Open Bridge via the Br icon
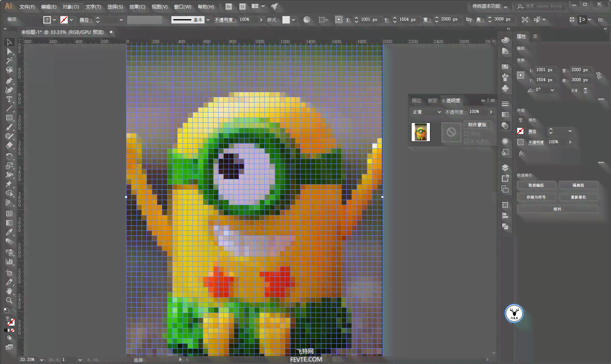 pos(229,7)
